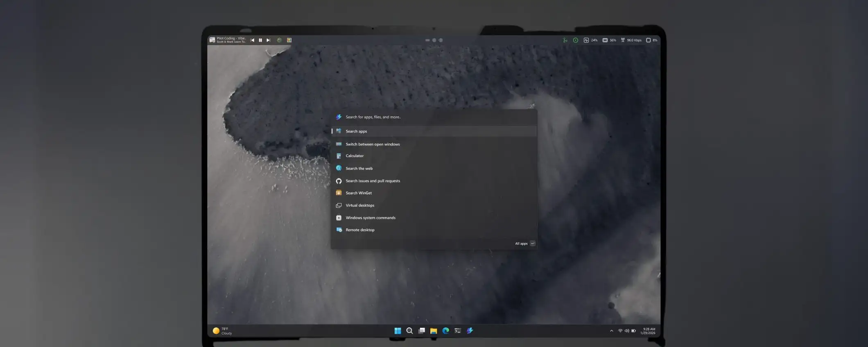Skip to the next media track

pyautogui.click(x=268, y=40)
